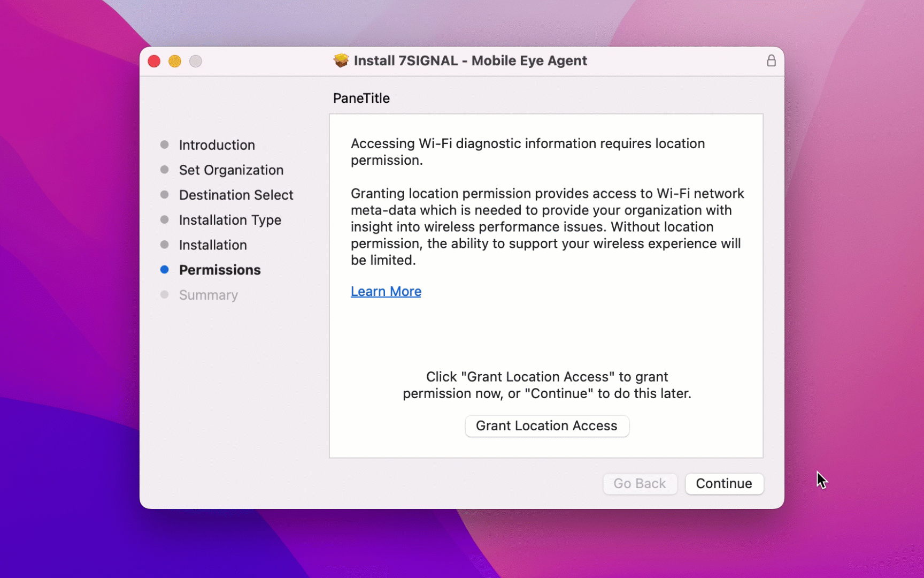Click the greyed-out zoom window button
924x578 pixels.
[196, 61]
